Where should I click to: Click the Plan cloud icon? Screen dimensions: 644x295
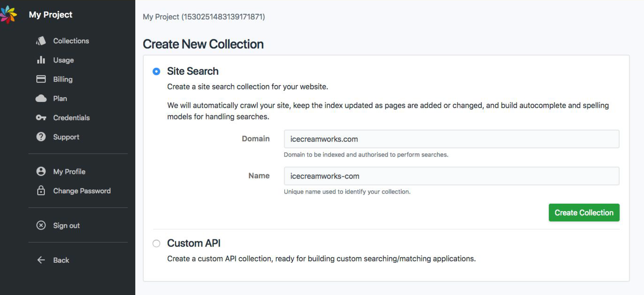coord(41,99)
